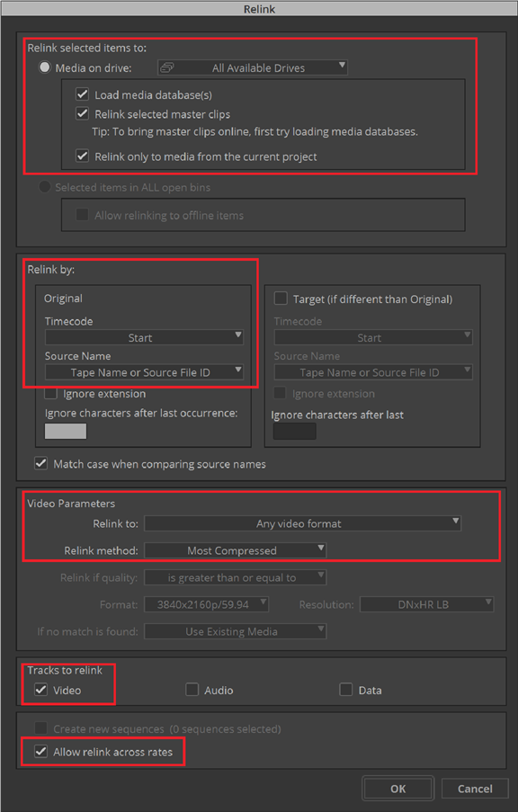Confirm relink with the OK button

pos(397,789)
